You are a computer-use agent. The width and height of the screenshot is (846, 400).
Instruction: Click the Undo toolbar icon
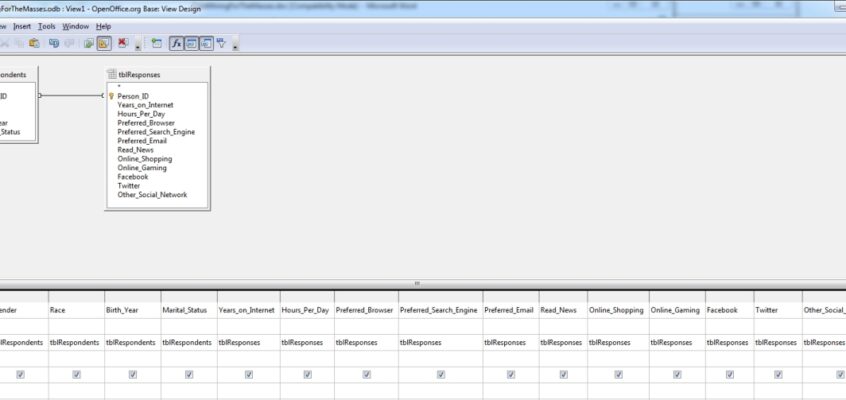53,43
